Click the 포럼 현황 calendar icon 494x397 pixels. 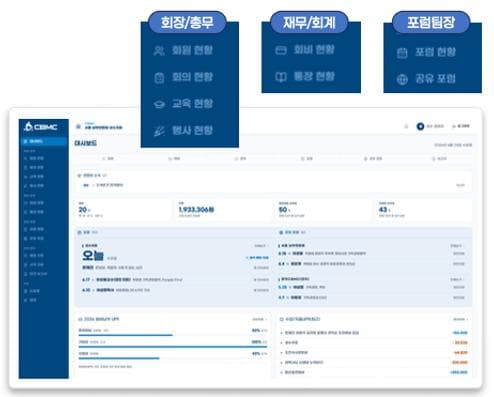tap(402, 53)
